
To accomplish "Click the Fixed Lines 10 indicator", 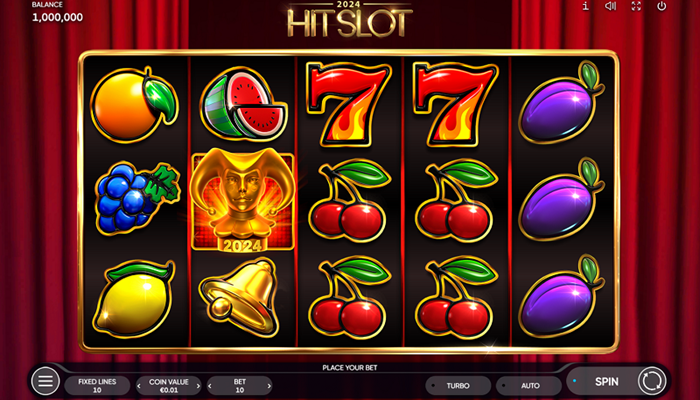I will point(97,386).
